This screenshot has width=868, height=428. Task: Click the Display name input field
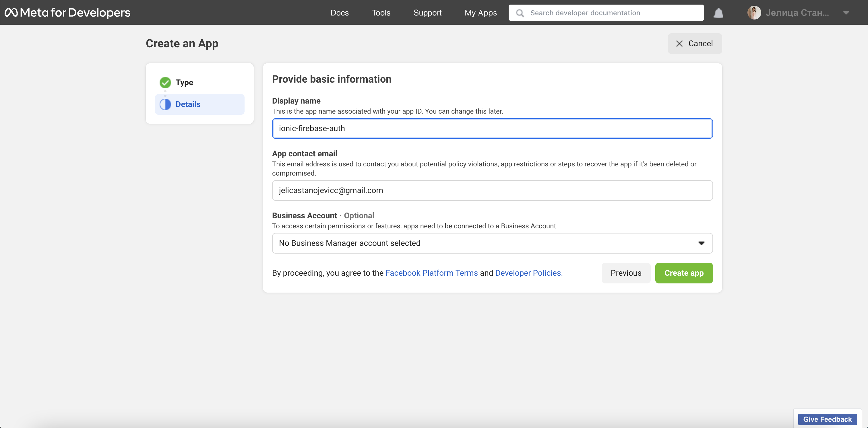pyautogui.click(x=492, y=128)
